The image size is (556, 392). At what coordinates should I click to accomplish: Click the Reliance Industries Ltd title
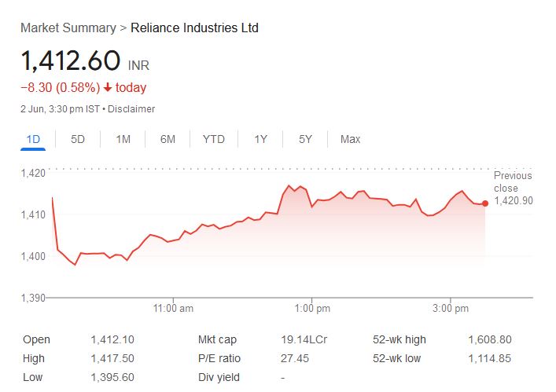tap(194, 28)
